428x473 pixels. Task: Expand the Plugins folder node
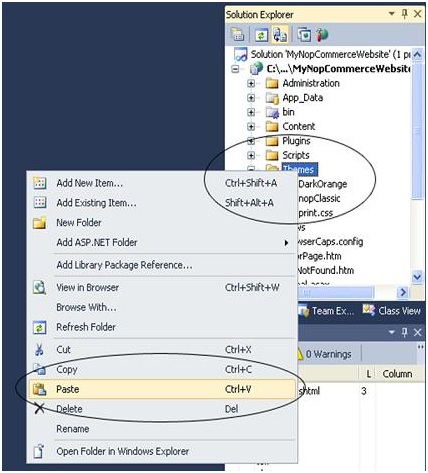(251, 141)
